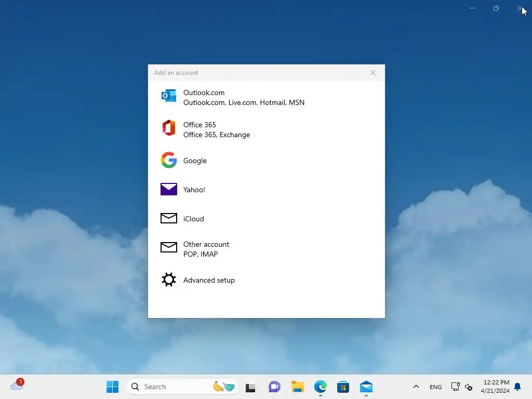The image size is (532, 399).
Task: Select 'POP, IMAP' subtitle text
Action: point(201,254)
